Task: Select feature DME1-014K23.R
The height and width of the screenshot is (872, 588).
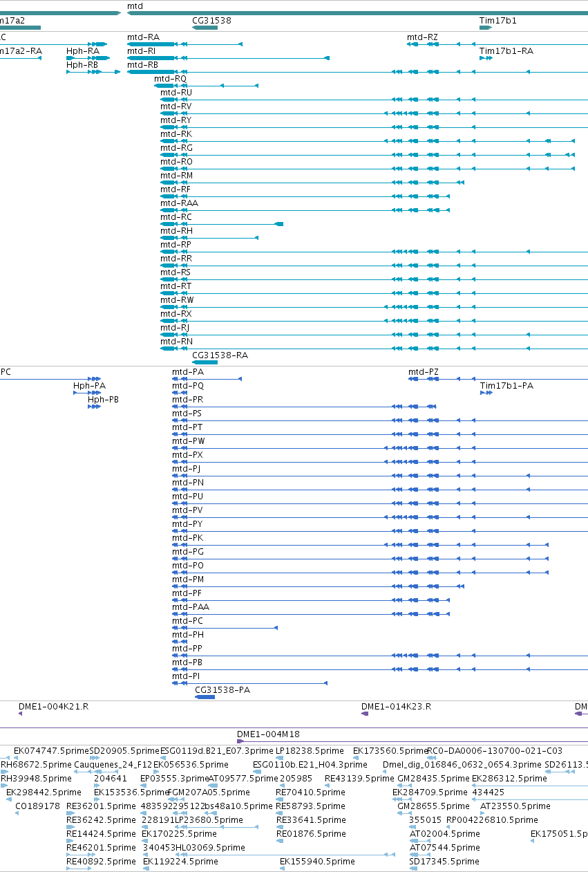Action: pyautogui.click(x=396, y=706)
